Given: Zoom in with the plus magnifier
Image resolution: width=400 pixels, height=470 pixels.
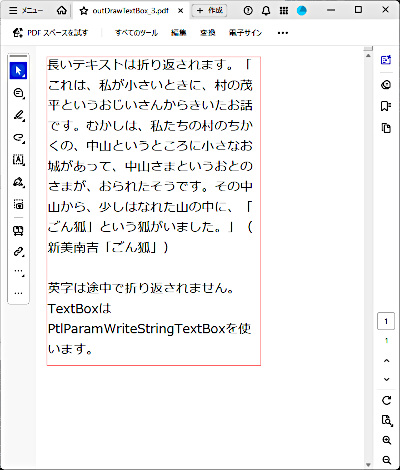Looking at the screenshot, I should coord(386,440).
